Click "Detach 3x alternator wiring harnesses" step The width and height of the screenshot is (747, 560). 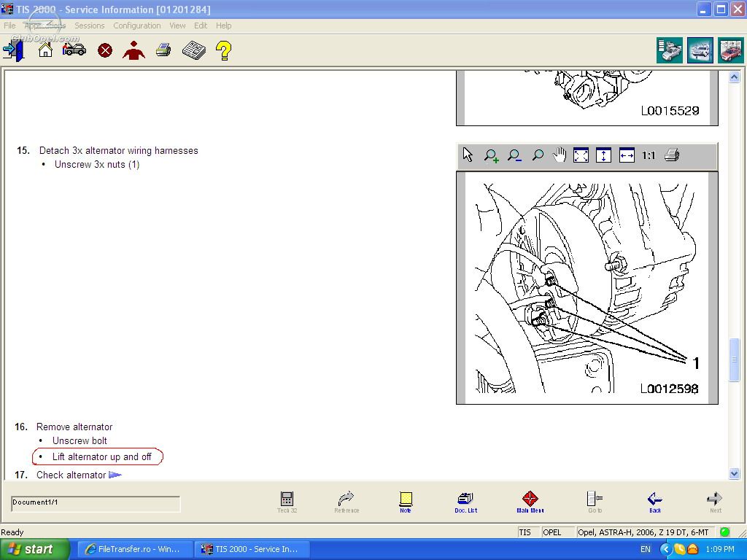click(119, 150)
